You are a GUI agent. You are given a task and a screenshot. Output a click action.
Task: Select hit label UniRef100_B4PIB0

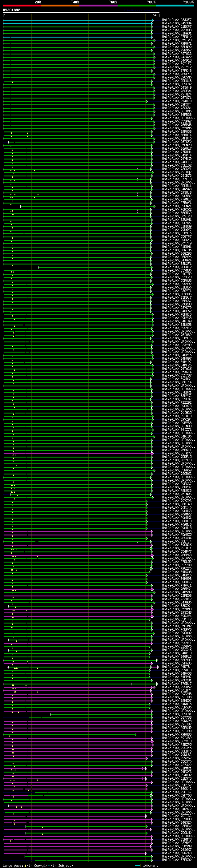[177, 436]
